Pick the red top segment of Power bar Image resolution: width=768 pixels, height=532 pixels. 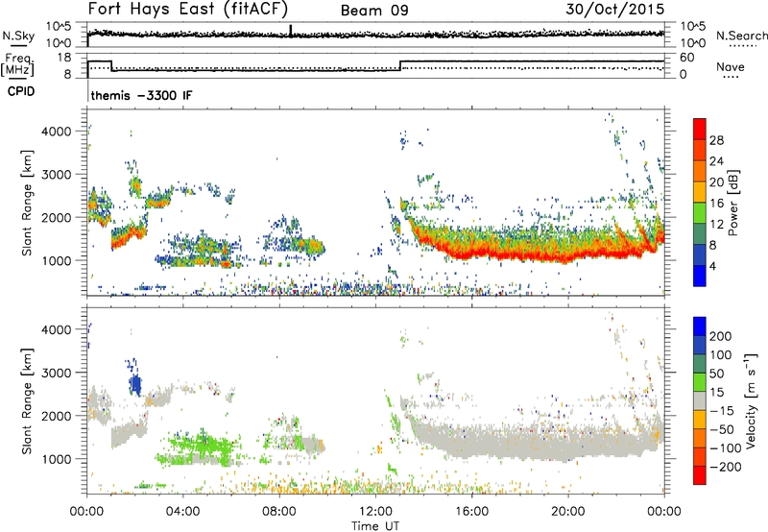click(700, 129)
